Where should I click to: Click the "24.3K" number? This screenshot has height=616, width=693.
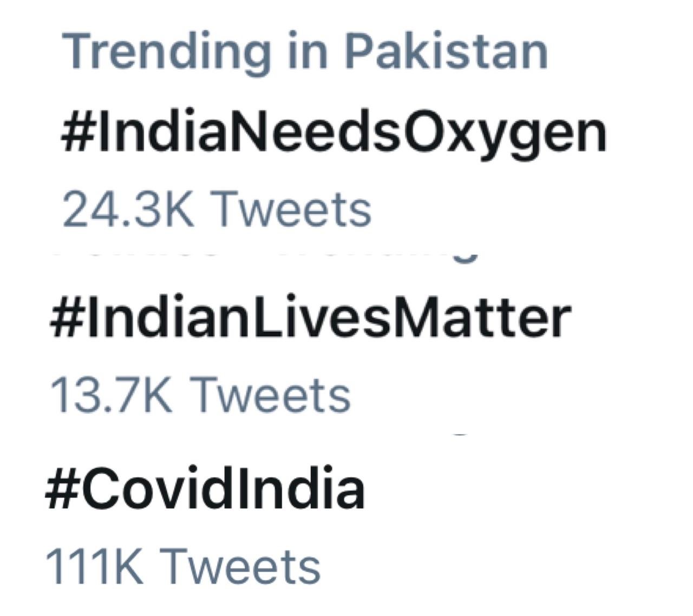pyautogui.click(x=127, y=209)
